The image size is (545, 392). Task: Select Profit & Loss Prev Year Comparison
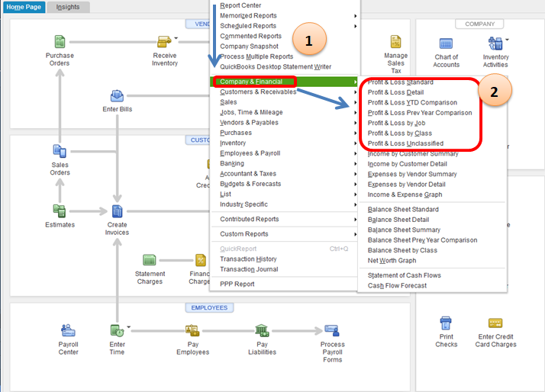420,113
